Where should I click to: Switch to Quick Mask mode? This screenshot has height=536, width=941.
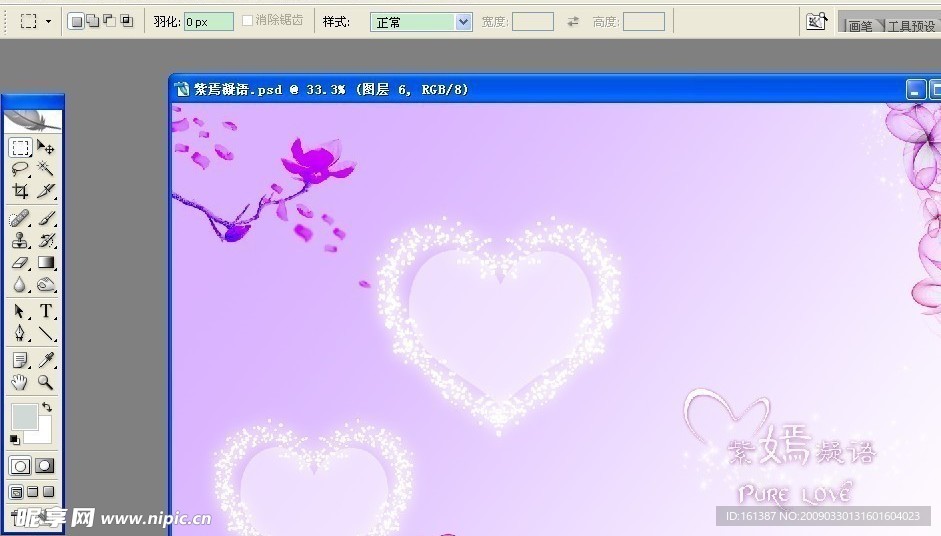[x=45, y=466]
